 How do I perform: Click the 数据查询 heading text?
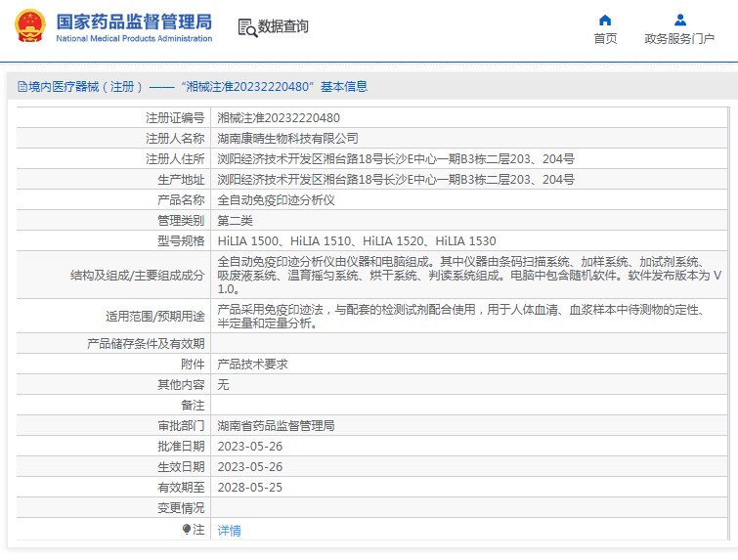[x=283, y=27]
